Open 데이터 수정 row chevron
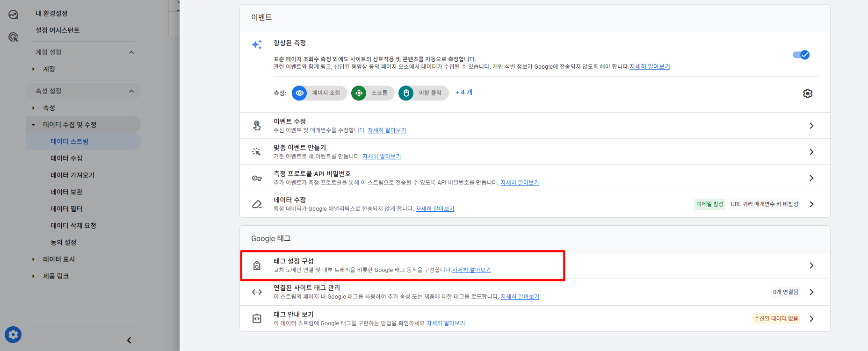The width and height of the screenshot is (868, 351). pos(811,204)
